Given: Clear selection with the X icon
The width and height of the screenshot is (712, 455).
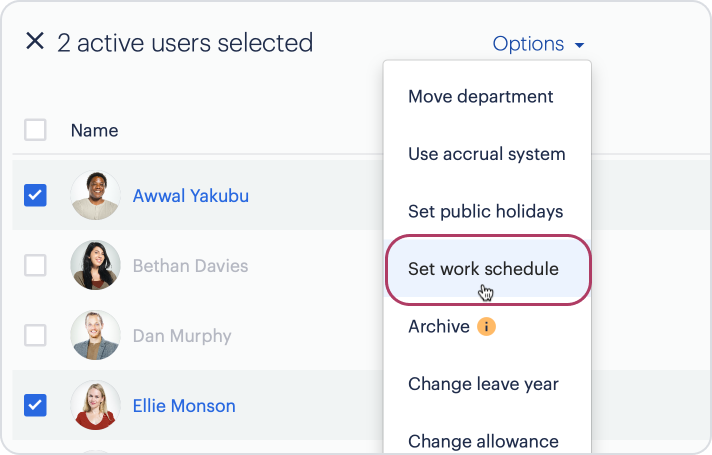Looking at the screenshot, I should (x=35, y=42).
